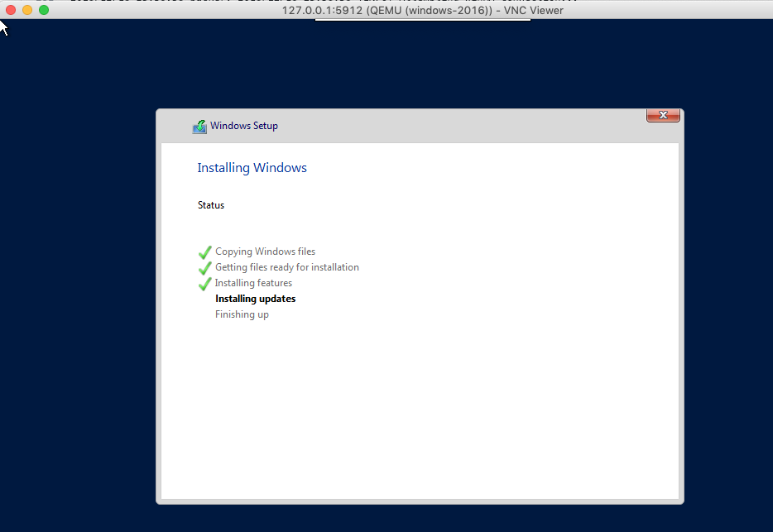Click the 'Windows Setup' title text
Screen dimensions: 773x532
click(244, 126)
